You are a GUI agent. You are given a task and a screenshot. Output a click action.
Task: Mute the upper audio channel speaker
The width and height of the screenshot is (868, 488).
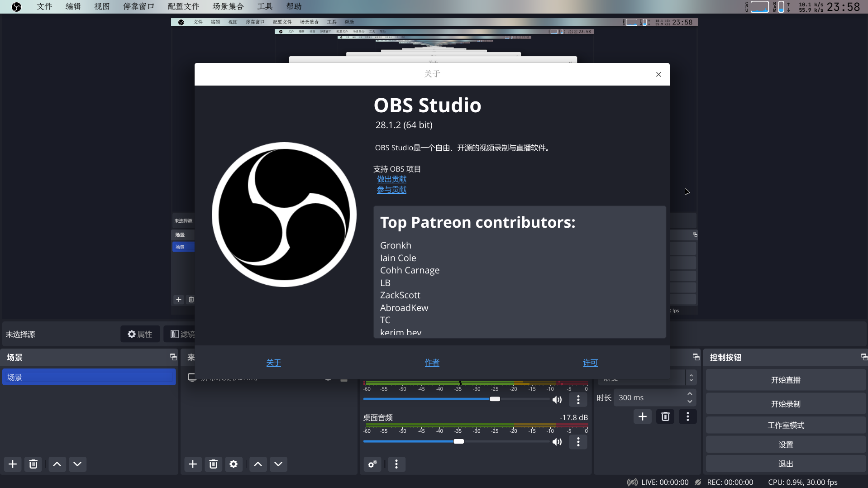coord(557,400)
